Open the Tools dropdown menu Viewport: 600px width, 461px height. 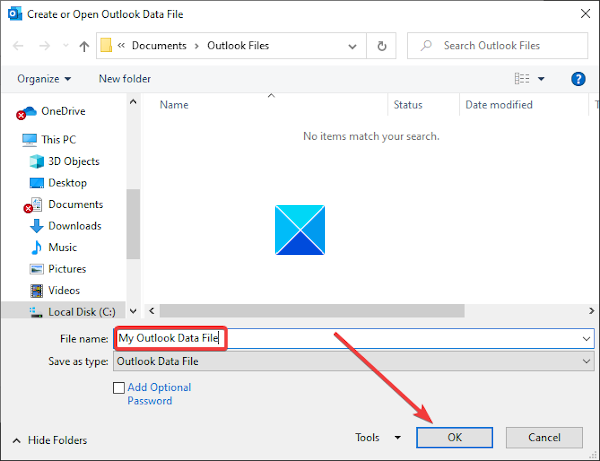click(378, 438)
